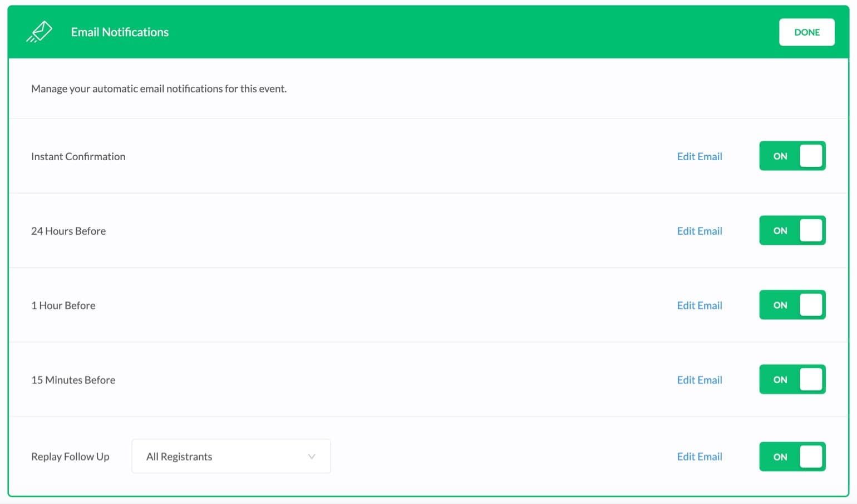Click the Instant Confirmation label
The height and width of the screenshot is (504, 857).
coord(78,156)
